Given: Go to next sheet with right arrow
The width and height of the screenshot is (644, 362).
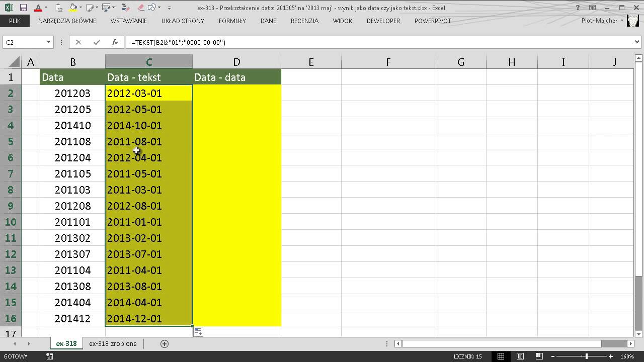Looking at the screenshot, I should (x=29, y=343).
